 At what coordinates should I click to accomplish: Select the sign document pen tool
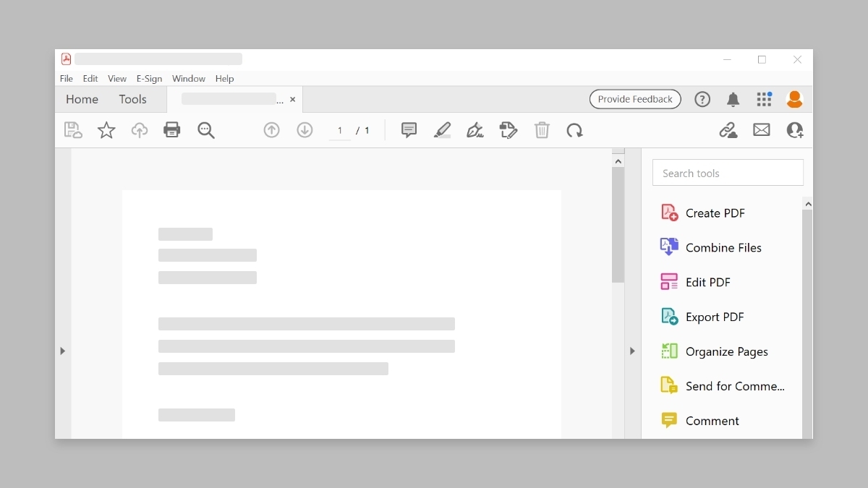pos(475,130)
